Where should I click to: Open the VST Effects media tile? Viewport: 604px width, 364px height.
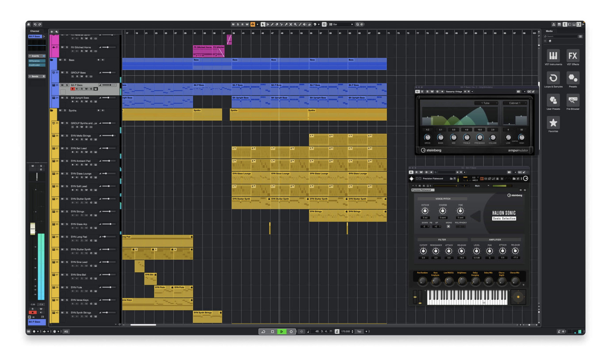point(573,56)
